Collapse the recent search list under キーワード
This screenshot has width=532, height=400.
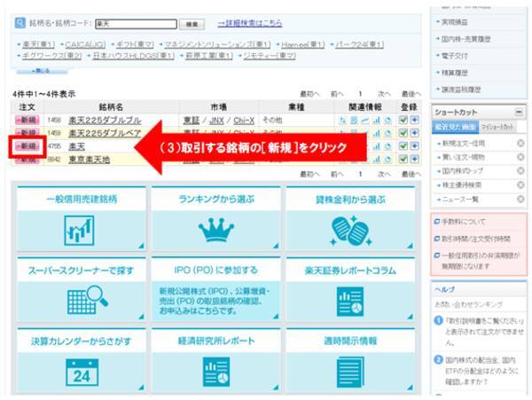[43, 70]
